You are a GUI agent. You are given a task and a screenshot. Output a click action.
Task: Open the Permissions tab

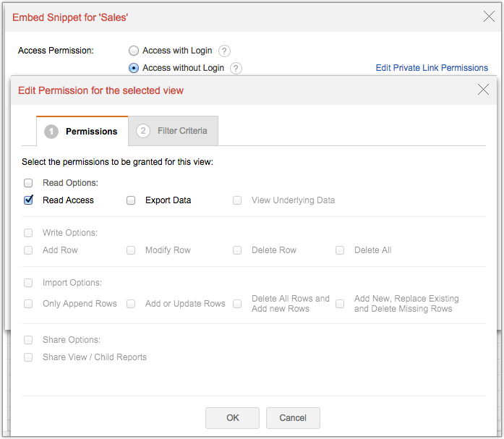pyautogui.click(x=82, y=132)
